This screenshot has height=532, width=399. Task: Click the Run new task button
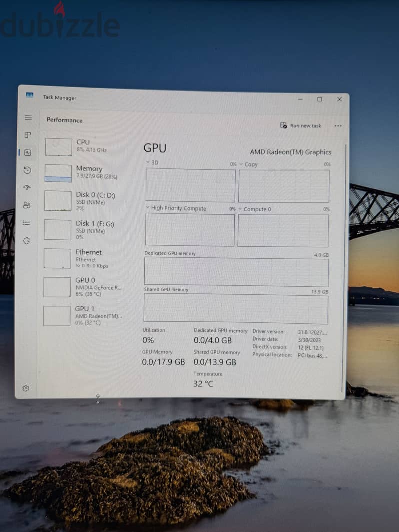tap(300, 126)
